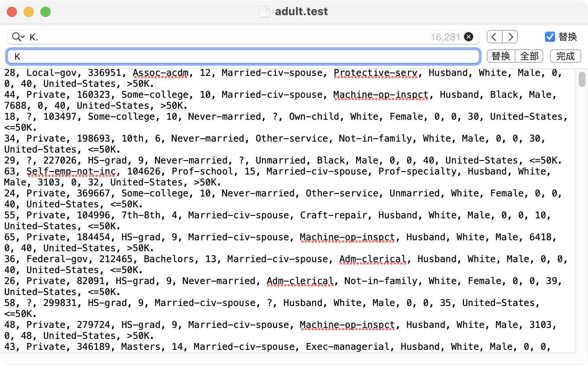Click the 16,281 match count
Screen dimensions: 588x365
coord(445,37)
